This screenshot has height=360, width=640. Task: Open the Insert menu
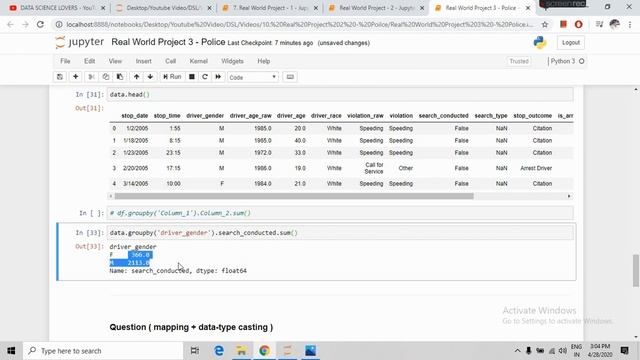(143, 61)
